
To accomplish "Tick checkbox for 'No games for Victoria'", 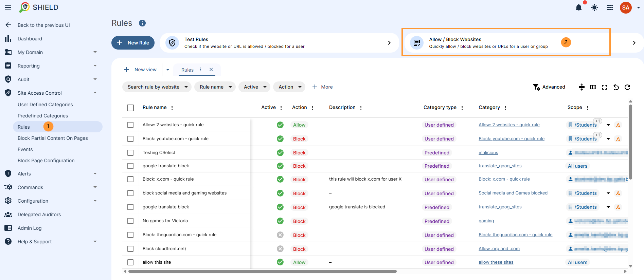I will point(130,221).
